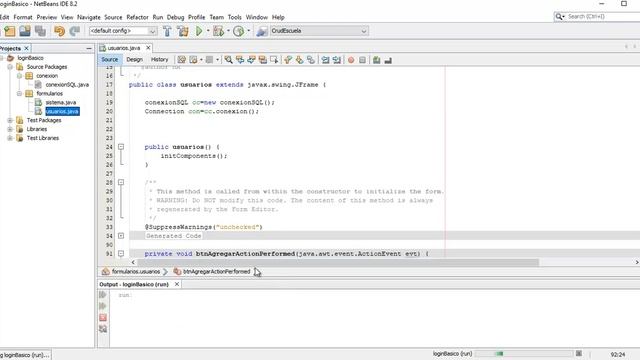Collapse the formularios package node
Image resolution: width=640 pixels, height=360 pixels.
[x=19, y=93]
